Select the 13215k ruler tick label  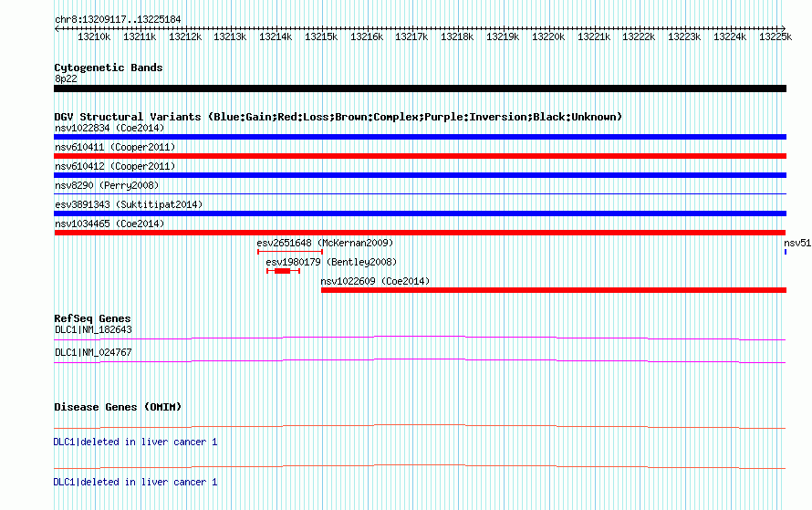[x=321, y=36]
